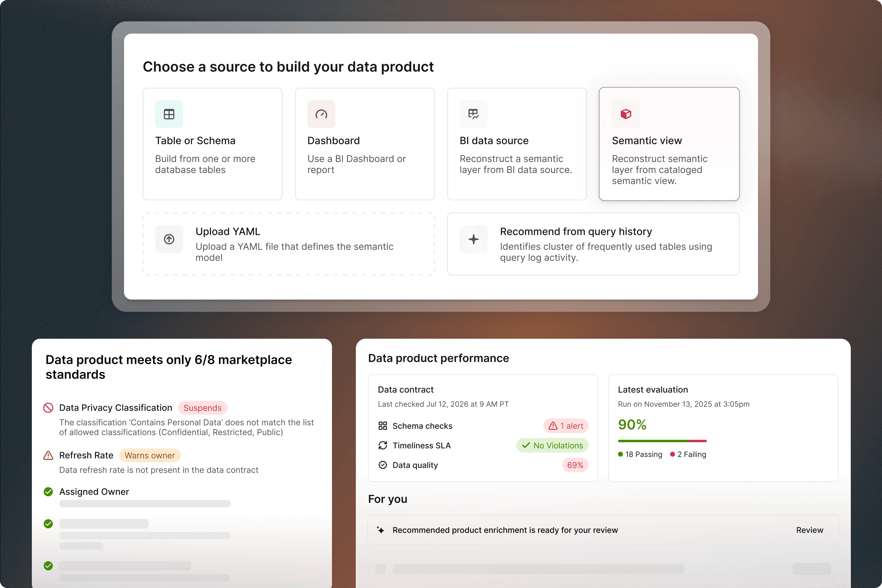This screenshot has width=882, height=588.
Task: Select the BI data source card
Action: 517,144
